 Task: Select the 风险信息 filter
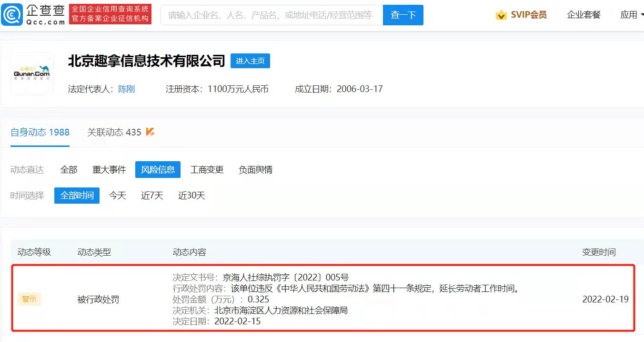click(x=158, y=170)
